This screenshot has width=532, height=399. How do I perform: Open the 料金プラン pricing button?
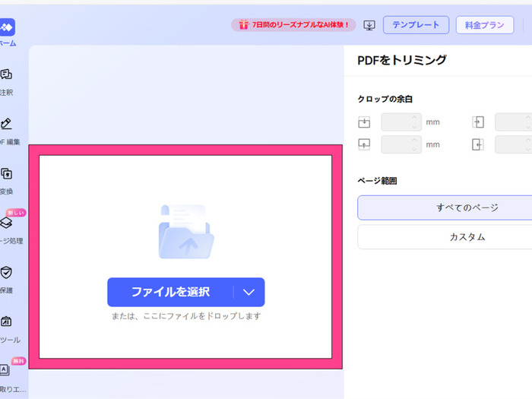(485, 25)
